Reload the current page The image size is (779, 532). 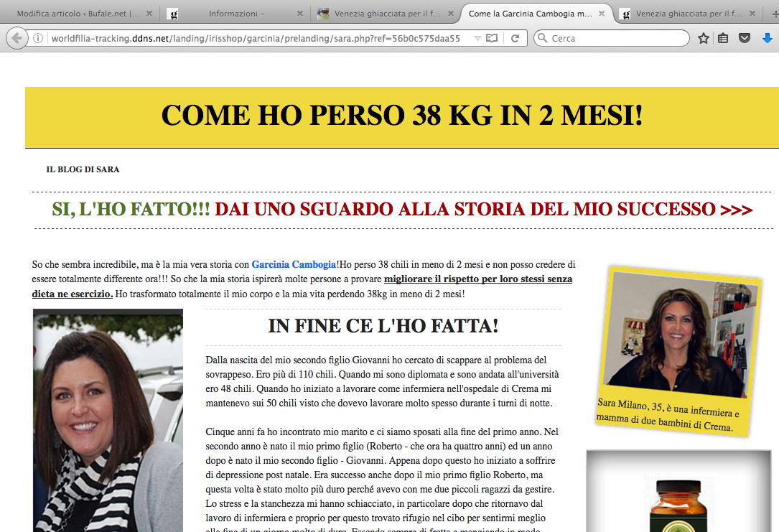pyautogui.click(x=515, y=39)
